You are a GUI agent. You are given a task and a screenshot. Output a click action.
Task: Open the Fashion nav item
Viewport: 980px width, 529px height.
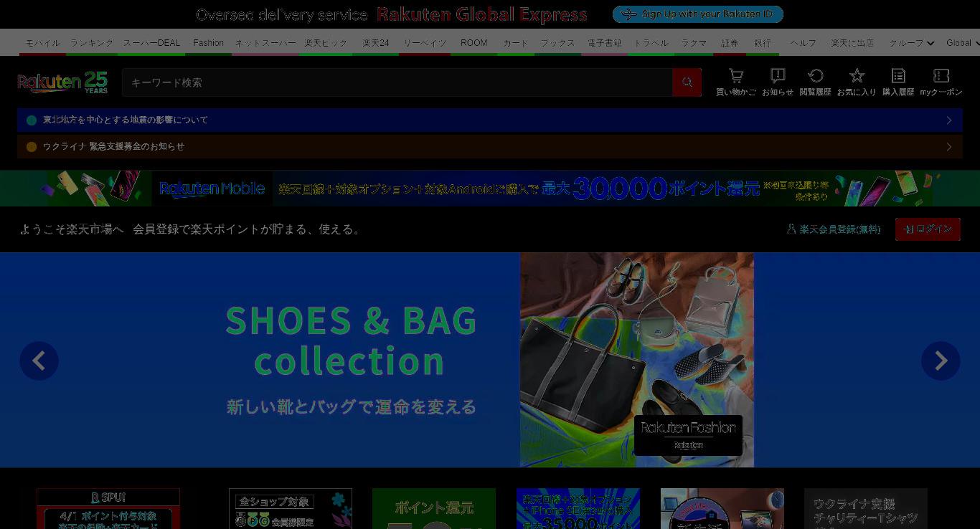[209, 43]
